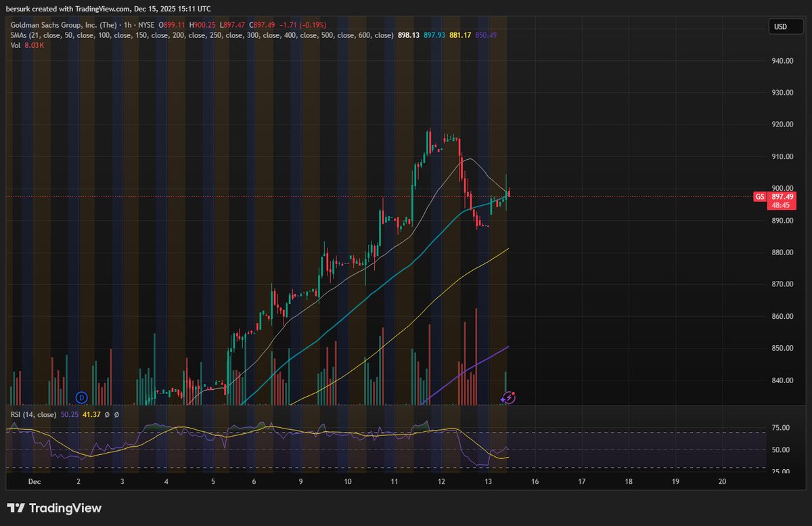Click the 880.00 price axis label

click(x=782, y=253)
